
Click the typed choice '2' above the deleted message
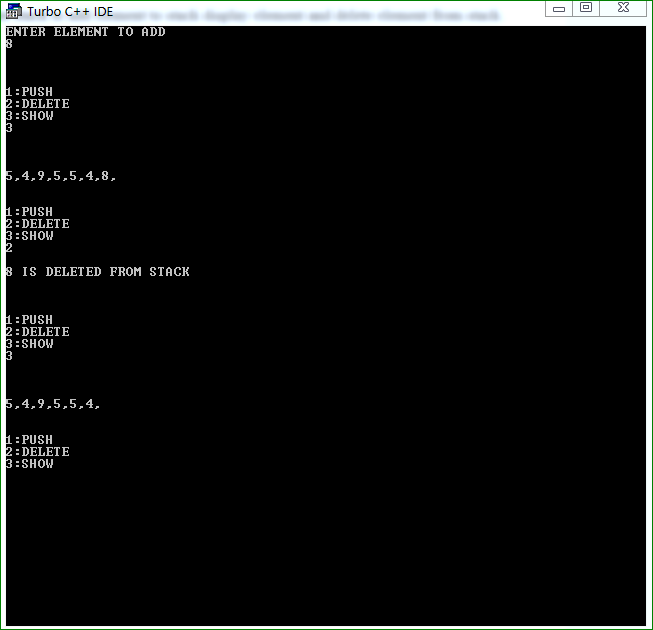click(9, 248)
